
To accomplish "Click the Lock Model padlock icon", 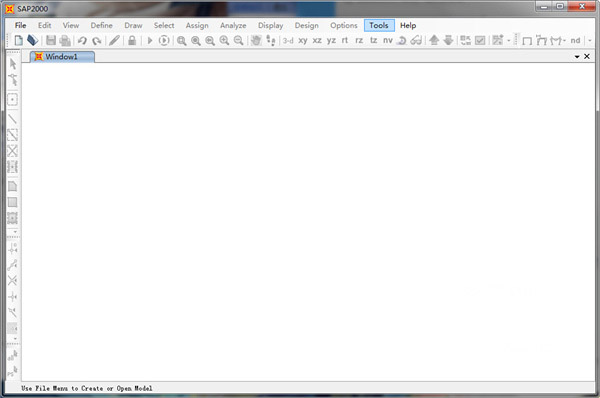I will [132, 40].
